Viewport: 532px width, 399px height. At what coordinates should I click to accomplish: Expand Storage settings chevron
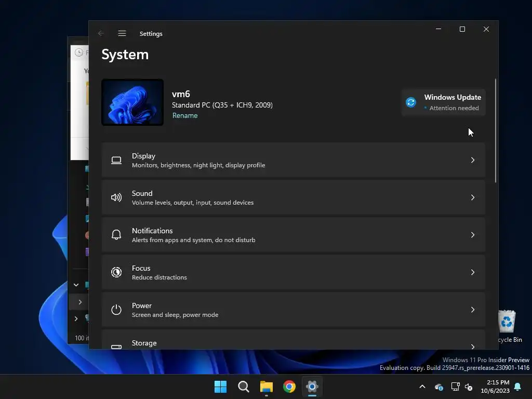(x=473, y=346)
